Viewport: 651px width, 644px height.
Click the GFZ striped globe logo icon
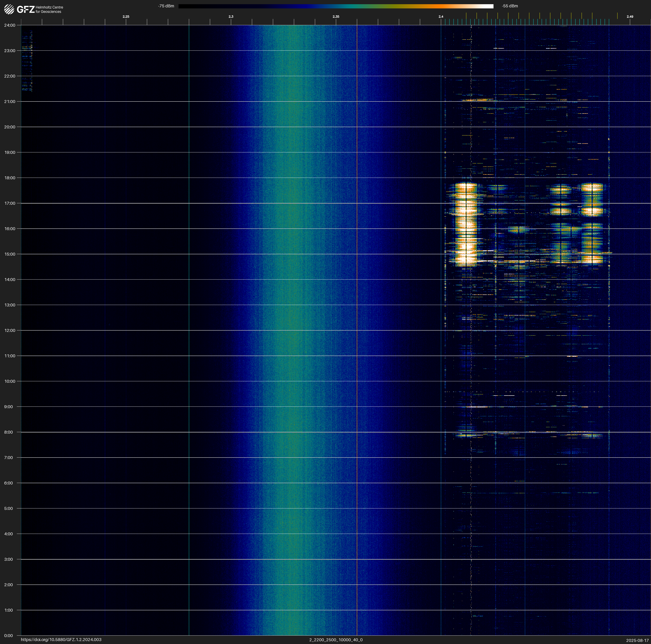9,9
